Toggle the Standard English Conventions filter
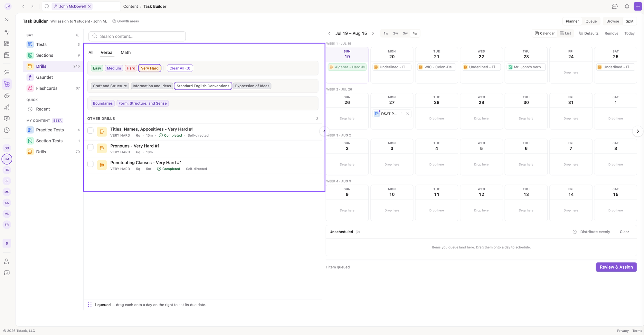The image size is (644, 335). (203, 86)
